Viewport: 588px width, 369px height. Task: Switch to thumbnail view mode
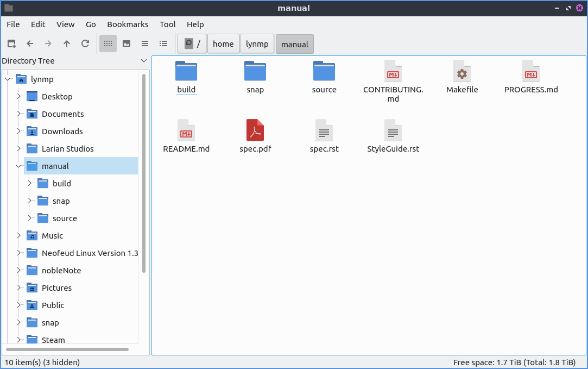pyautogui.click(x=127, y=43)
